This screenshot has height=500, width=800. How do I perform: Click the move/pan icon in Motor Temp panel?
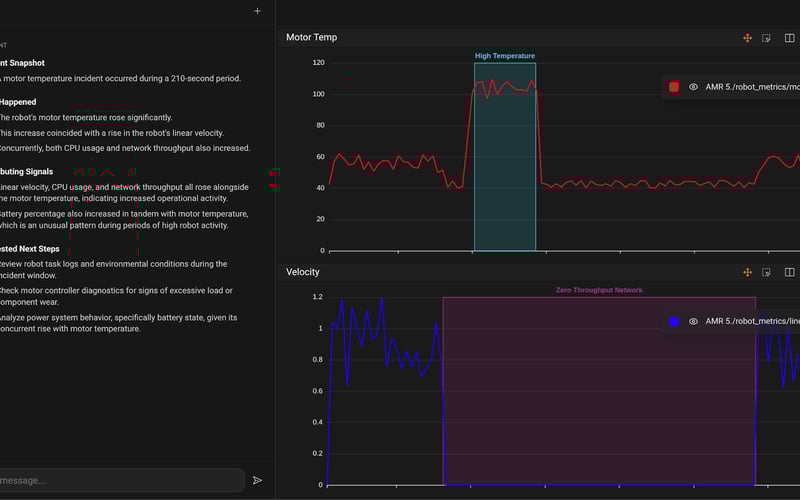(x=747, y=38)
